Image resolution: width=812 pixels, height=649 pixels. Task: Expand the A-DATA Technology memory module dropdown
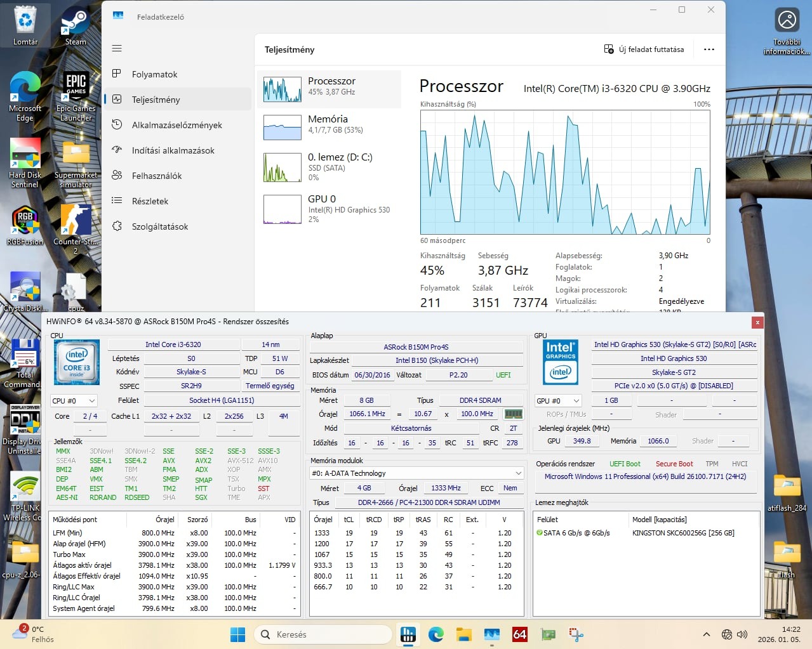pos(417,473)
